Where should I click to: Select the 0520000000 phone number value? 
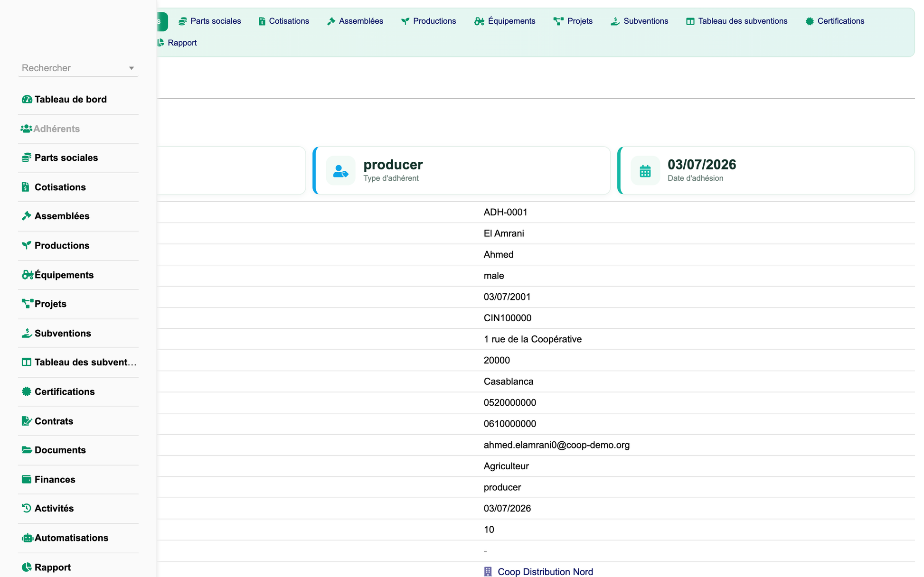tap(510, 402)
